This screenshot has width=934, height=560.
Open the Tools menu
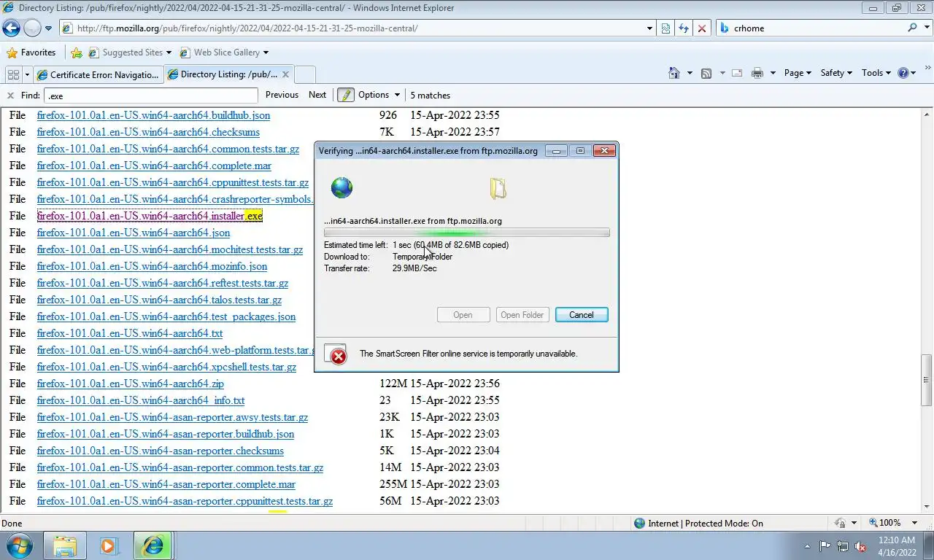[876, 73]
